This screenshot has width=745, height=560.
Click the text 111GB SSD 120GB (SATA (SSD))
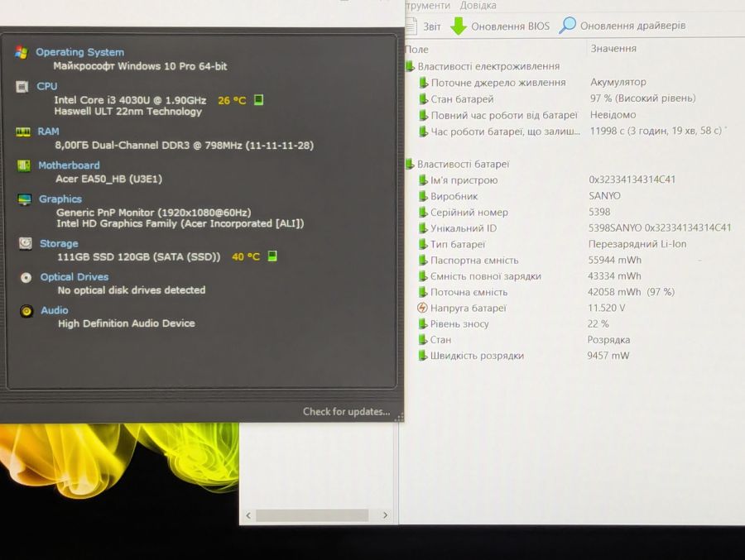point(139,257)
